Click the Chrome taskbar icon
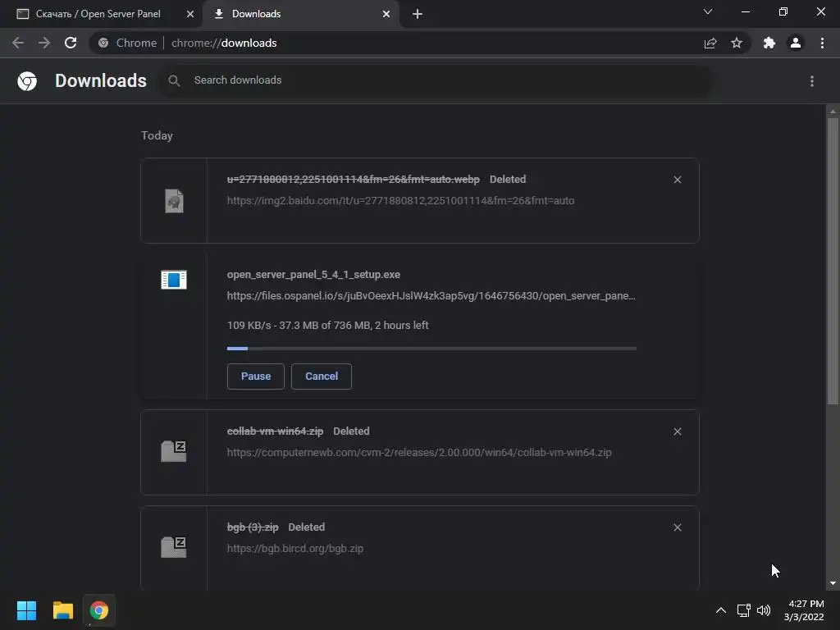The width and height of the screenshot is (840, 630). pyautogui.click(x=99, y=610)
